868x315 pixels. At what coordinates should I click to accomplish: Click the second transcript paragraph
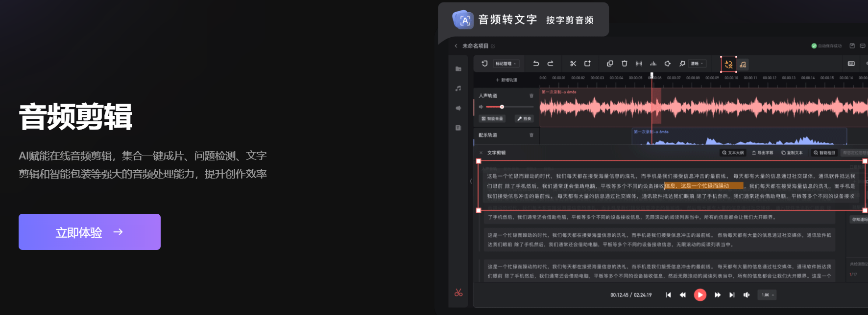pyautogui.click(x=659, y=240)
